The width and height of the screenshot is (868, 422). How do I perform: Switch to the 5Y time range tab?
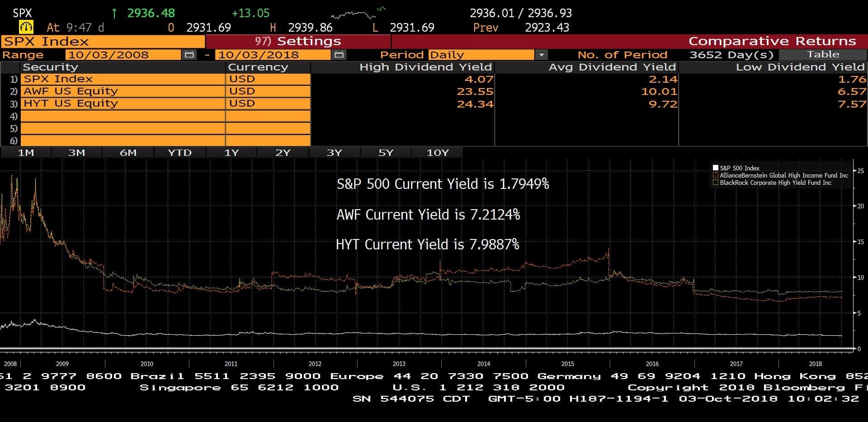(x=386, y=153)
